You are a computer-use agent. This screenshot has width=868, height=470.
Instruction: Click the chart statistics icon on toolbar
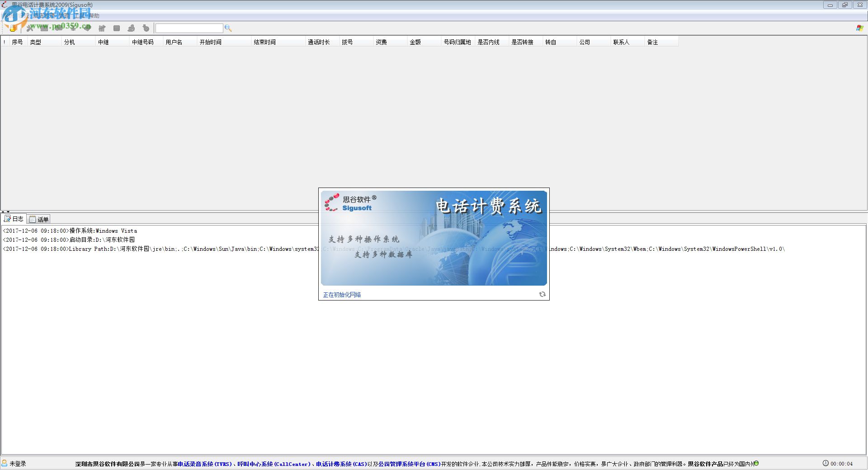[102, 28]
